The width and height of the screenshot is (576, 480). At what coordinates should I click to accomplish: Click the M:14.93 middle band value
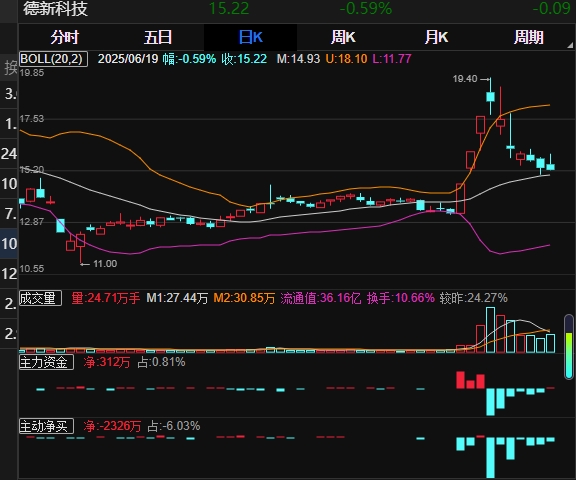298,59
